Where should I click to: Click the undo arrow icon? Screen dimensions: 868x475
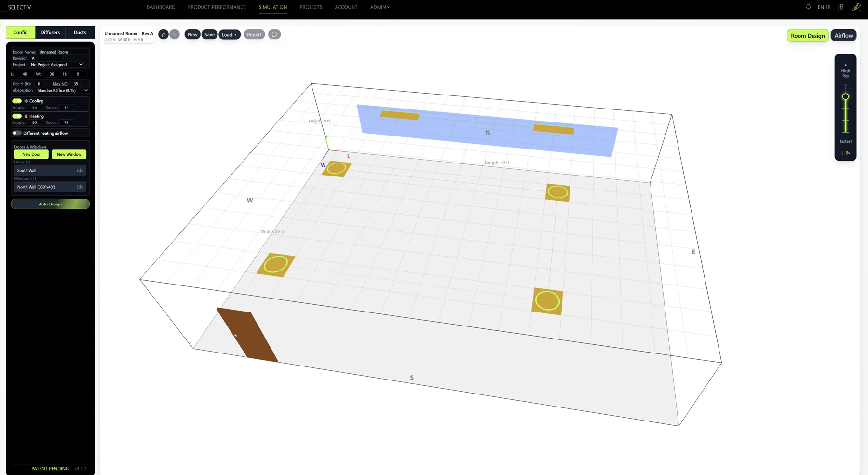pos(163,34)
